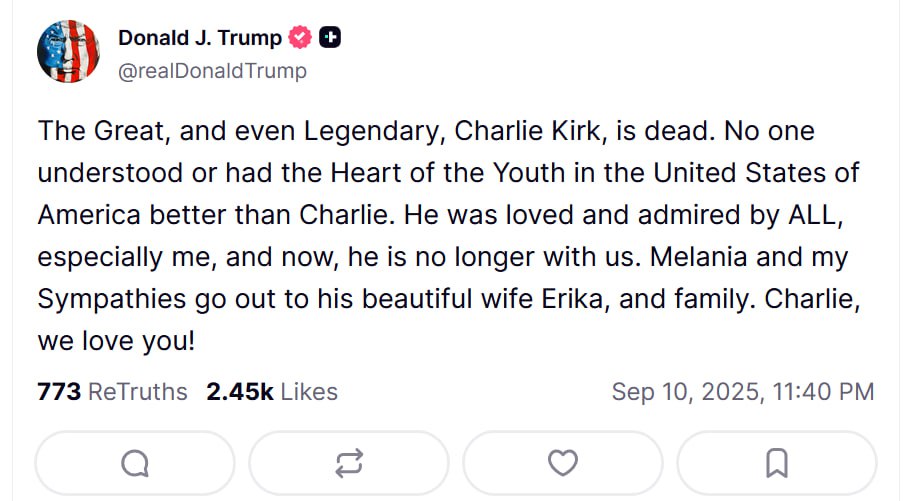The width and height of the screenshot is (904, 501).
Task: Open the Sep 10, 2025 timestamp
Action: pyautogui.click(x=743, y=392)
